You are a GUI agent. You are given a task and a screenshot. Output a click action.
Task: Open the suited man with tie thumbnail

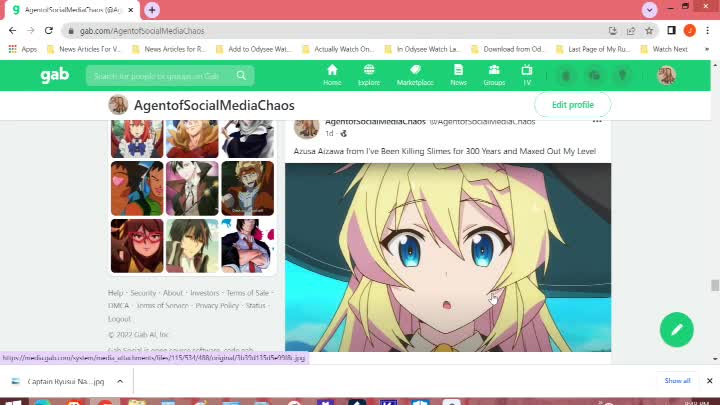[x=248, y=246]
